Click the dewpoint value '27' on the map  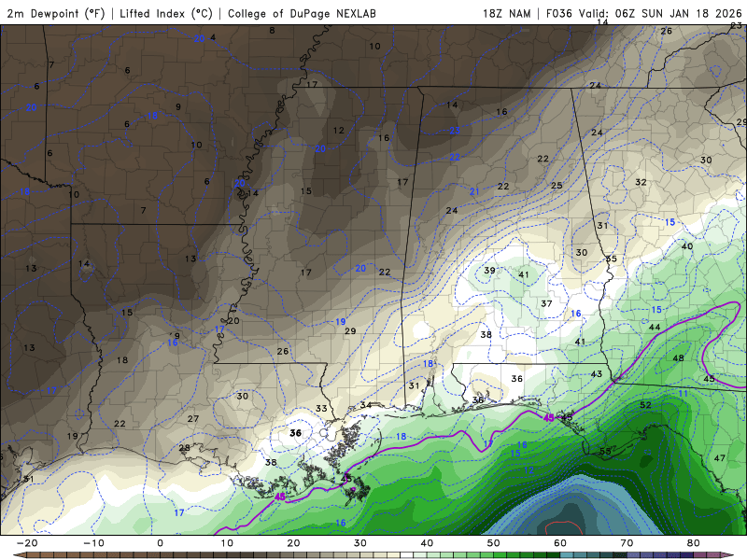pos(193,418)
